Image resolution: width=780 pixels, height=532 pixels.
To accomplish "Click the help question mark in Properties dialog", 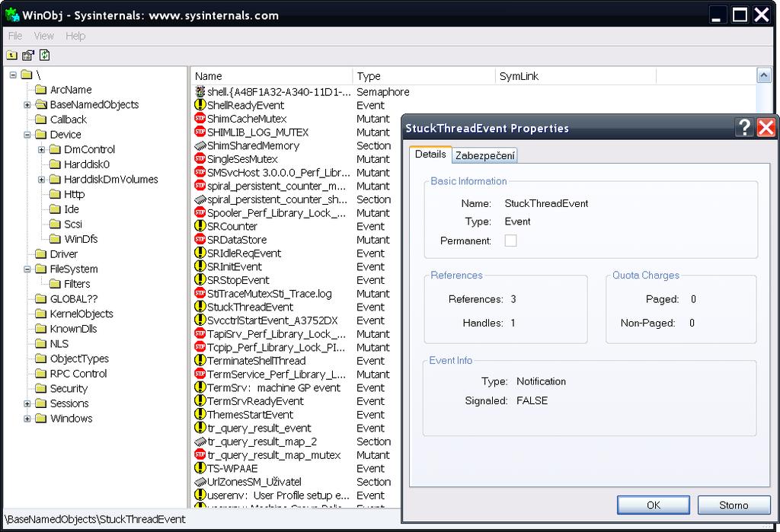I will [x=744, y=127].
